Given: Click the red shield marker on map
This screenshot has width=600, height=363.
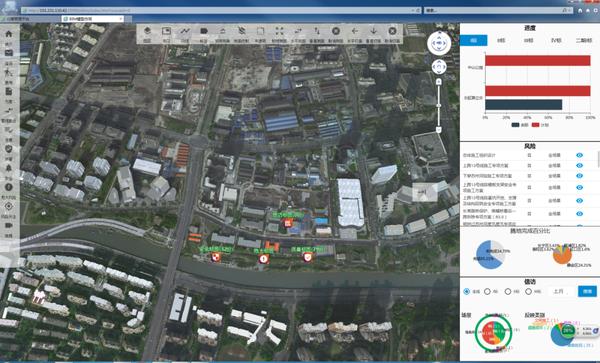Looking at the screenshot, I should click(308, 257).
